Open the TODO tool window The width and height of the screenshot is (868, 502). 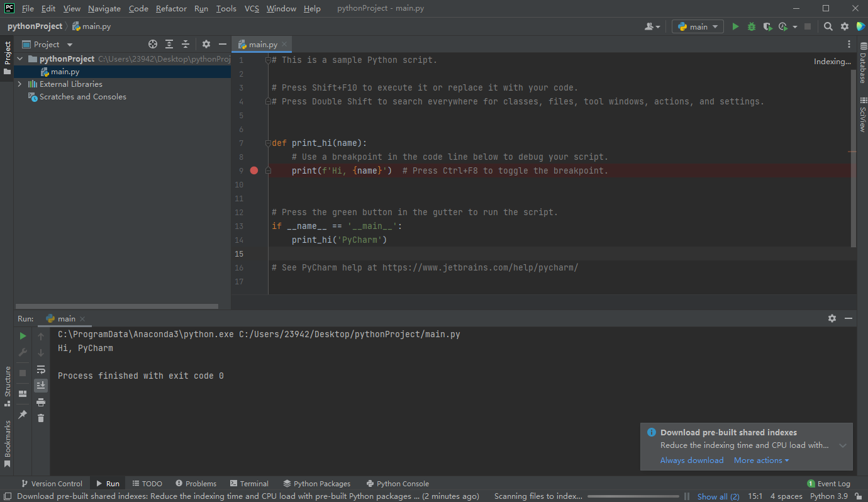147,484
